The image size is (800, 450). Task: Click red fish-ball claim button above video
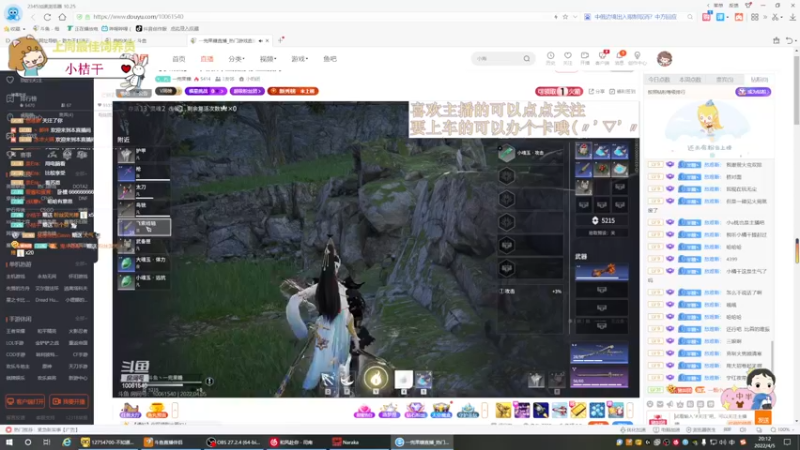click(559, 91)
